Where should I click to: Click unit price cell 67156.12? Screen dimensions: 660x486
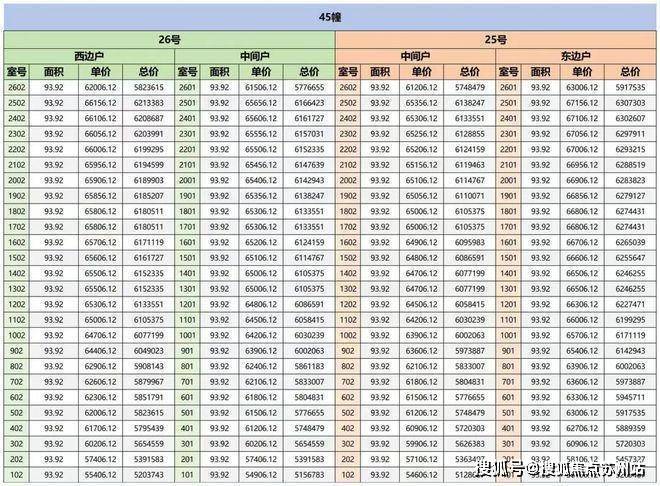tap(582, 103)
